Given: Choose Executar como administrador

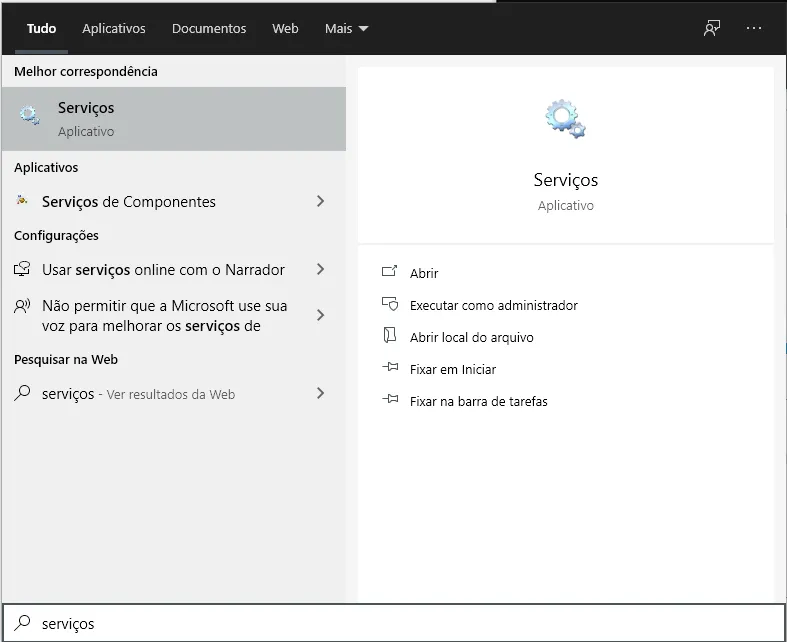Looking at the screenshot, I should (x=493, y=305).
